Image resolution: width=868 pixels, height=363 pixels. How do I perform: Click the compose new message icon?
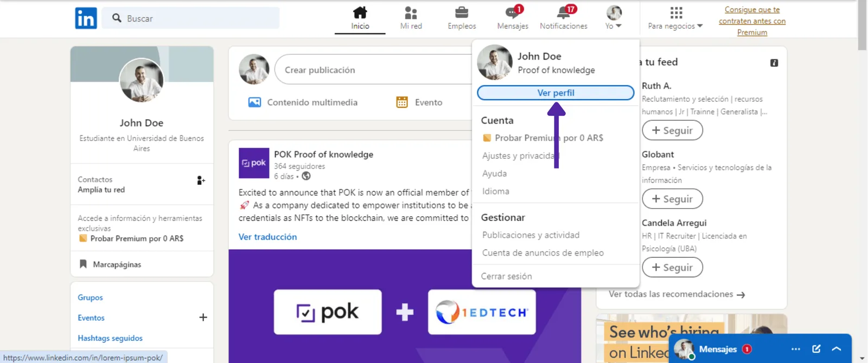point(816,349)
